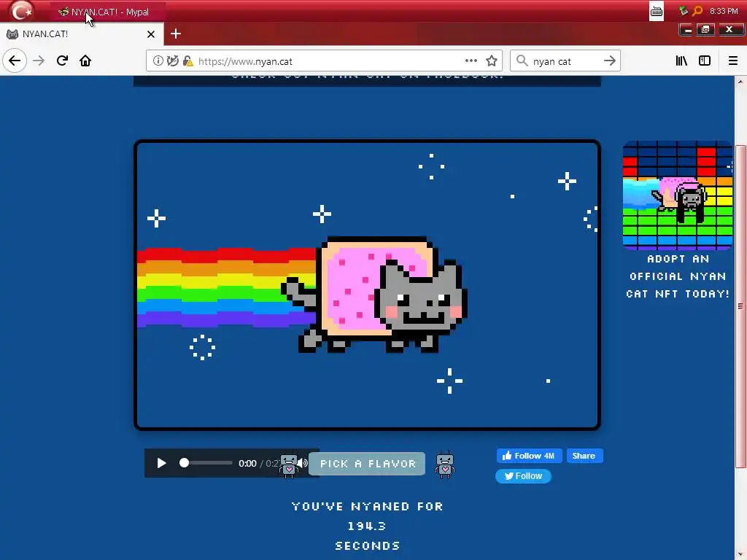747x560 pixels.
Task: Click the forward navigation arrow
Action: (39, 61)
